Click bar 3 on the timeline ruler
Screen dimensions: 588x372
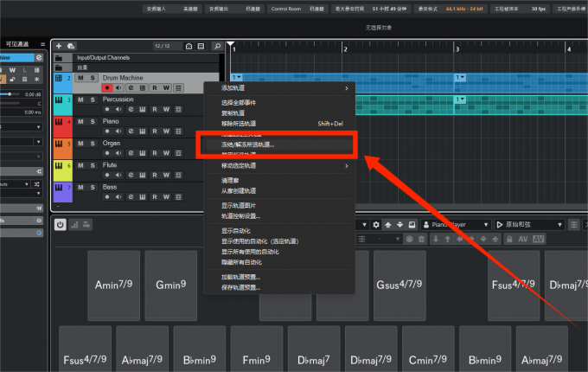pyautogui.click(x=457, y=49)
